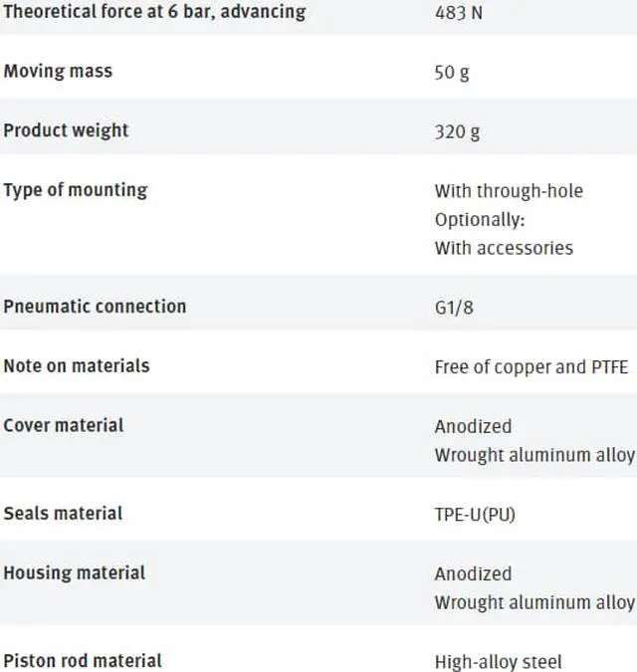Select the TPE-U(PU) seals value

tap(475, 515)
